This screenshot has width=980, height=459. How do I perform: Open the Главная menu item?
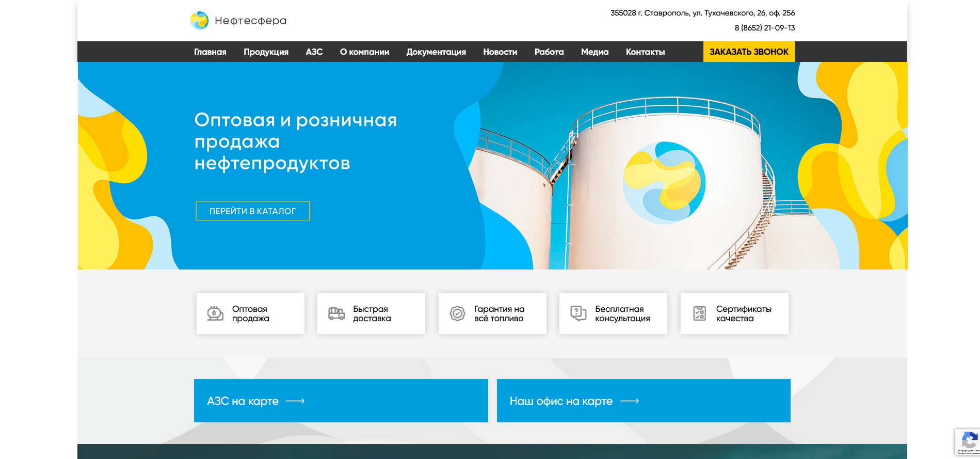[210, 52]
